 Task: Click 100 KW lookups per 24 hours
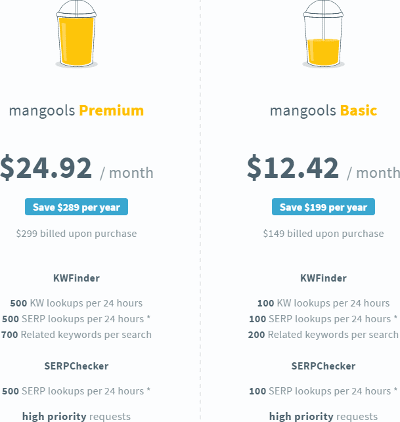(x=323, y=303)
